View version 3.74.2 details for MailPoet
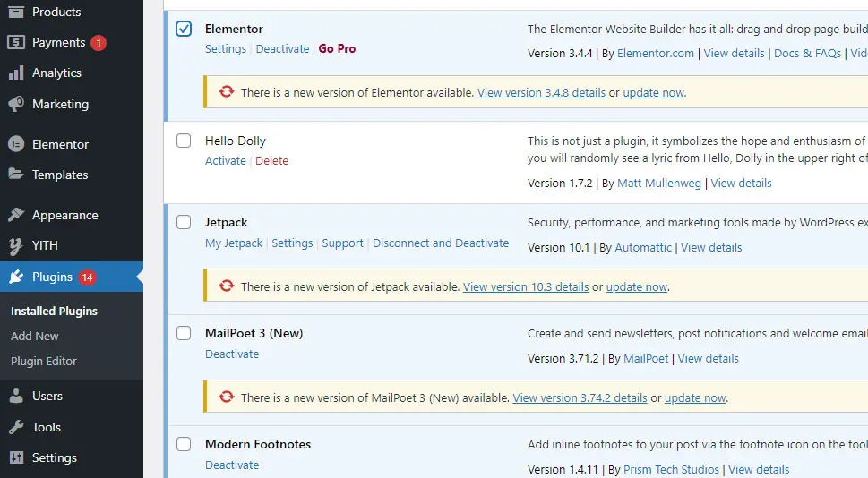The width and height of the screenshot is (868, 478). coord(580,397)
